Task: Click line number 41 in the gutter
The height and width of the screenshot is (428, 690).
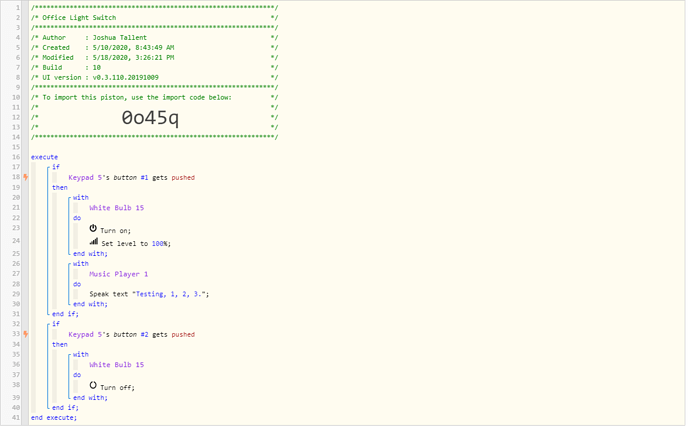Action: [16, 417]
